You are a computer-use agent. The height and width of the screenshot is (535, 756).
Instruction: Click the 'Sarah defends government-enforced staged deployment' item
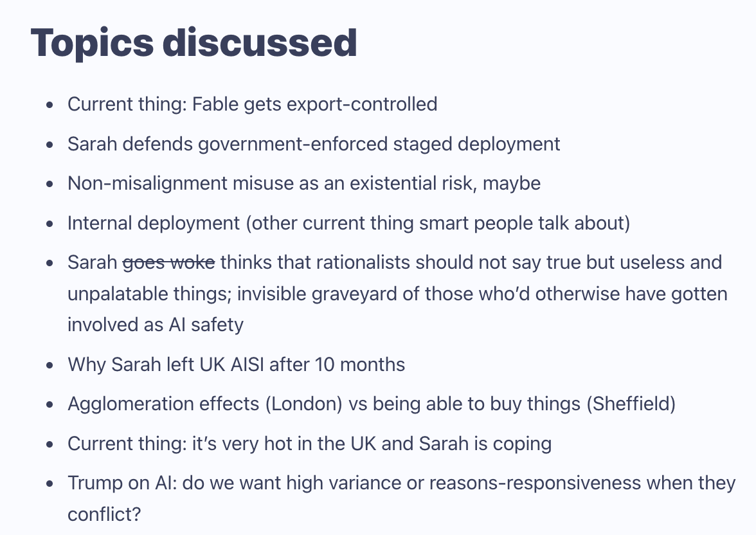click(x=314, y=144)
